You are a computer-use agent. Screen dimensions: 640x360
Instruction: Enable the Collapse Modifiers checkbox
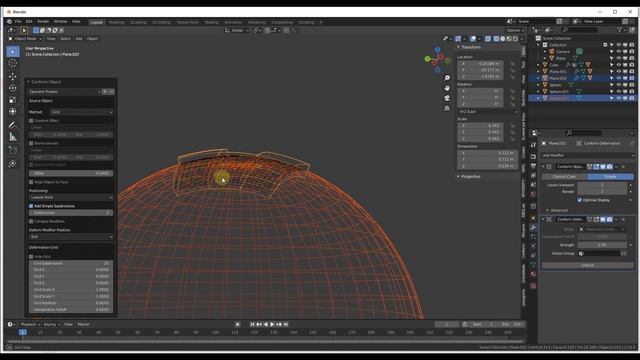(x=31, y=221)
